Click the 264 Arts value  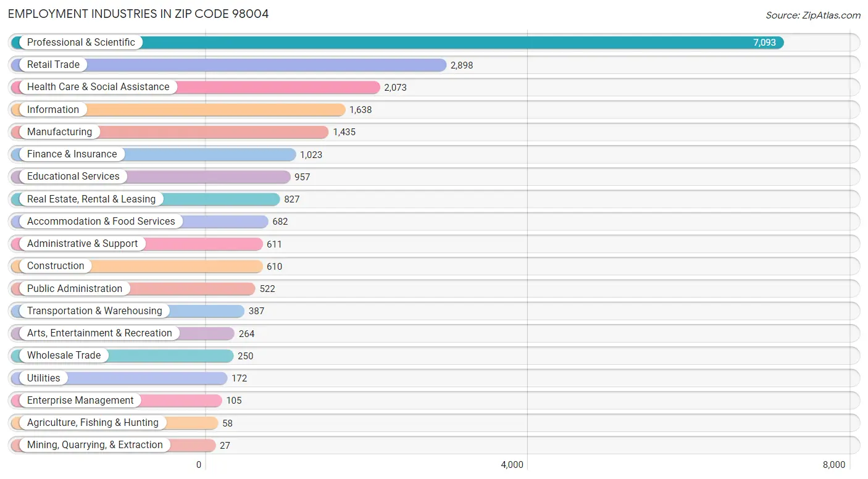[x=247, y=334]
